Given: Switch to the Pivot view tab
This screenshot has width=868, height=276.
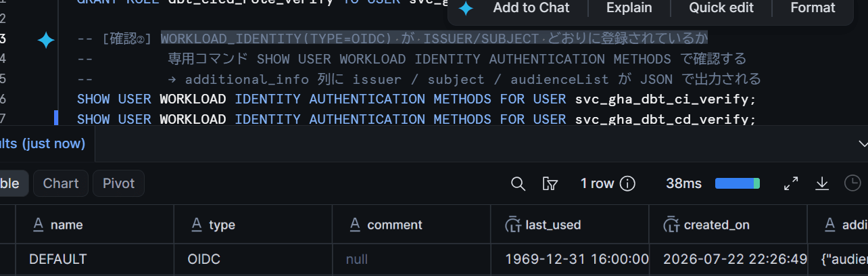Looking at the screenshot, I should [x=118, y=183].
